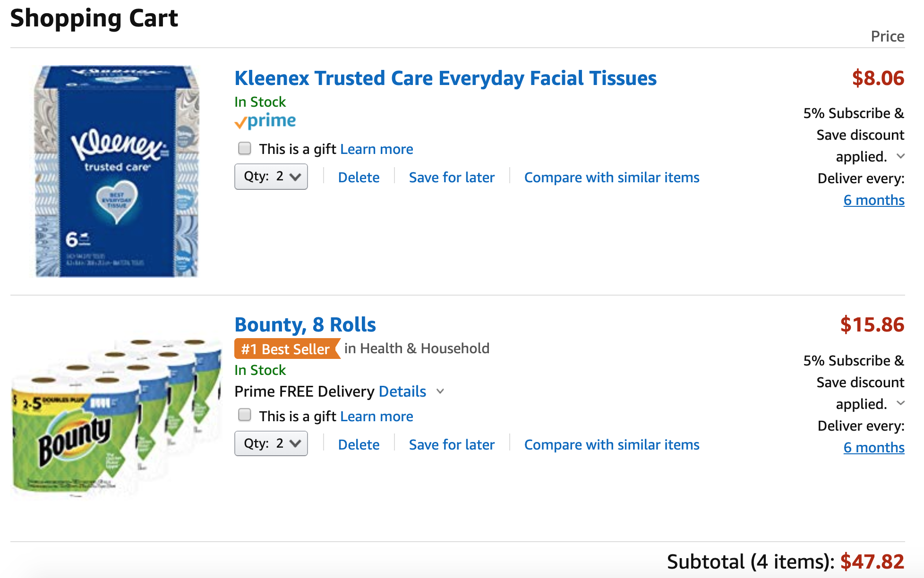Change Bounty delivery frequency of 6 months
The image size is (924, 578).
pos(874,448)
